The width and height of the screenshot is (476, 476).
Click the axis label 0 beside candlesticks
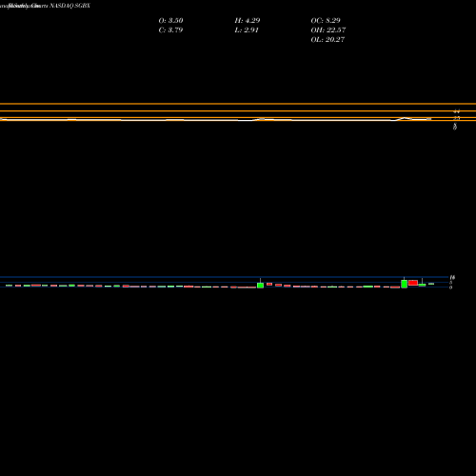click(x=450, y=288)
